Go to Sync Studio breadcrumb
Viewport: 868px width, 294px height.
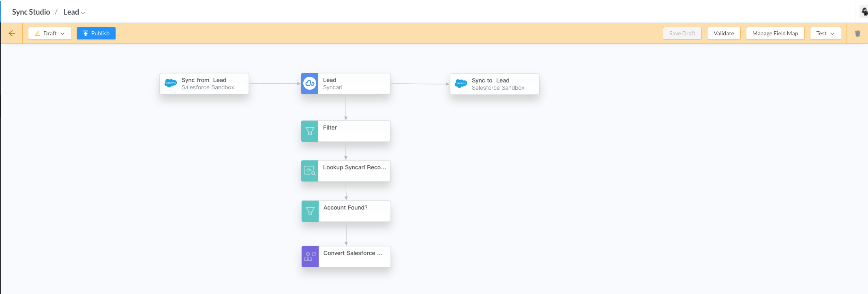[31, 12]
